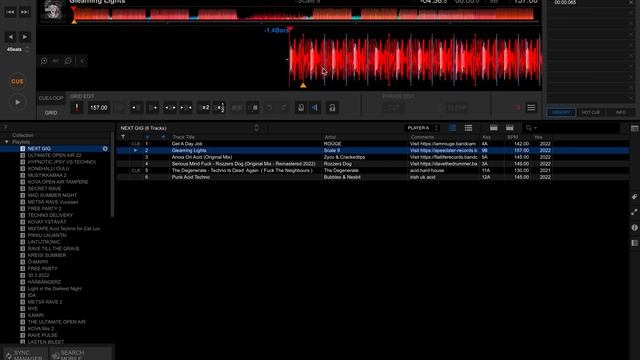The image size is (640, 360).
Task: Sort tracks by Key column
Action: tap(486, 137)
